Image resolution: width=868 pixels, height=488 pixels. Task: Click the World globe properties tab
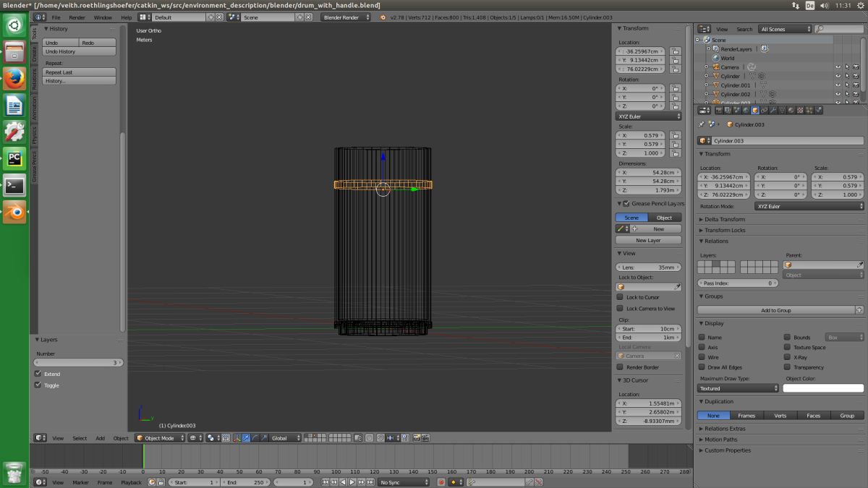pyautogui.click(x=746, y=111)
